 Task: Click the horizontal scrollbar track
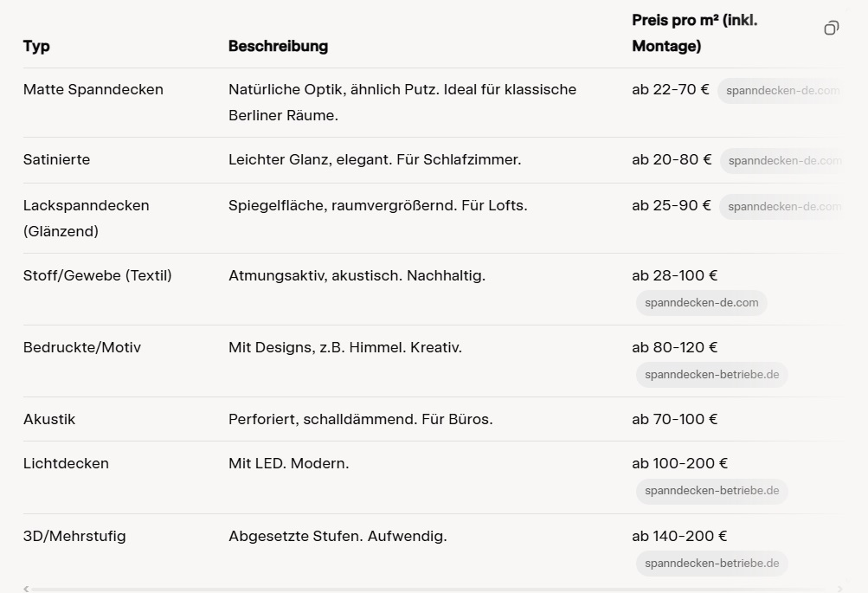pyautogui.click(x=433, y=590)
